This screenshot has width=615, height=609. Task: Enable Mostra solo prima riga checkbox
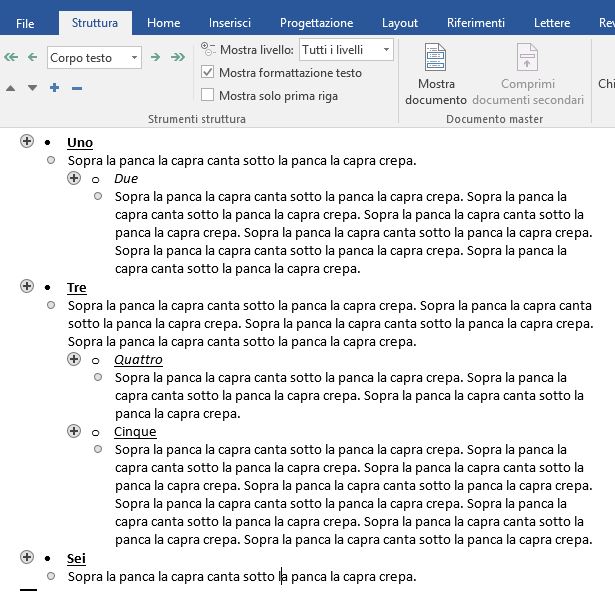click(207, 95)
